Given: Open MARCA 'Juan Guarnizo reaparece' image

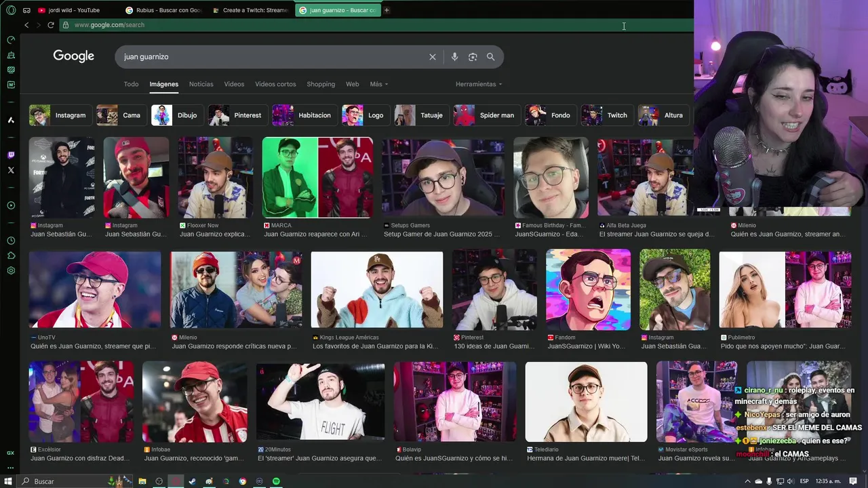Looking at the screenshot, I should pos(317,178).
